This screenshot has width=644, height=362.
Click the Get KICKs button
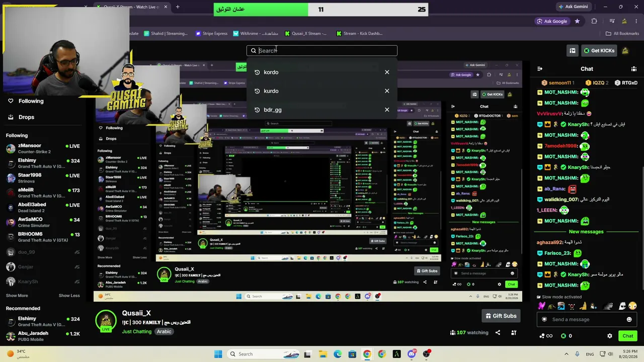pos(599,50)
